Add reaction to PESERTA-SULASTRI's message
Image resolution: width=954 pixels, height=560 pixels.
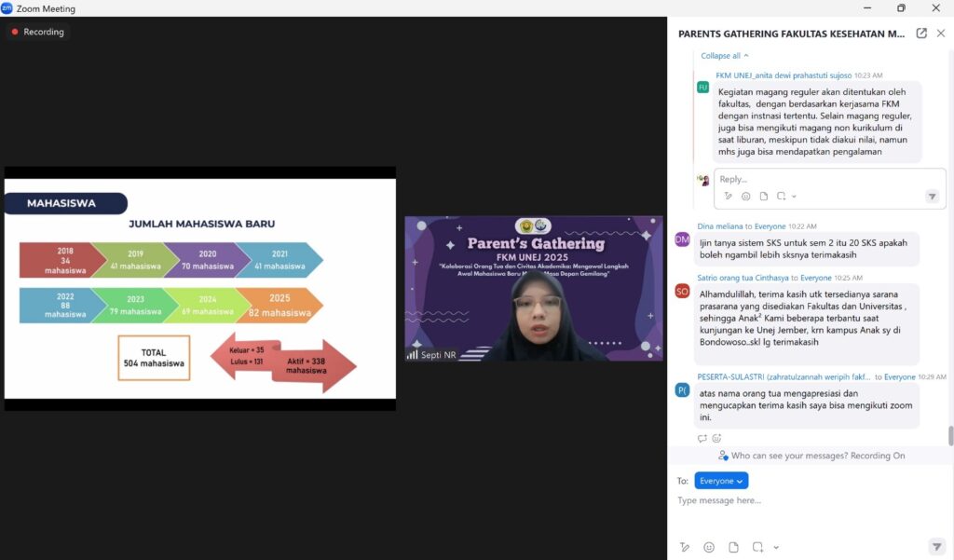point(716,438)
